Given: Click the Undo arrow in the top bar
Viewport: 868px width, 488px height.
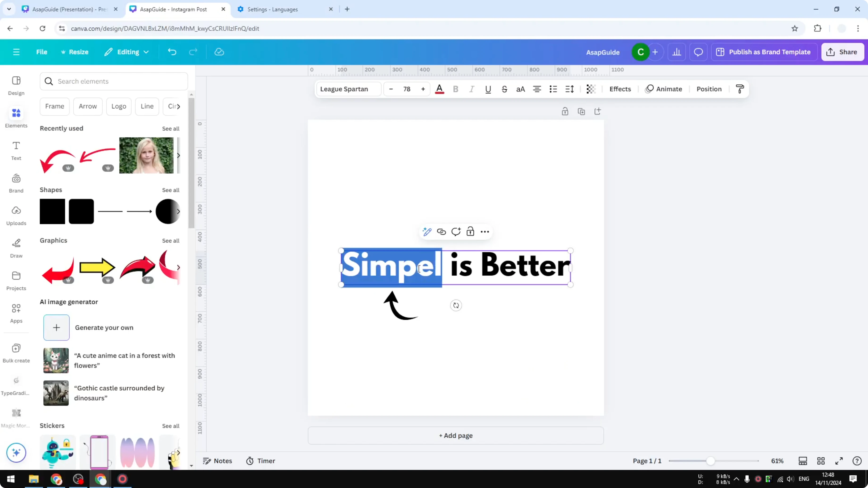Looking at the screenshot, I should pos(172,52).
